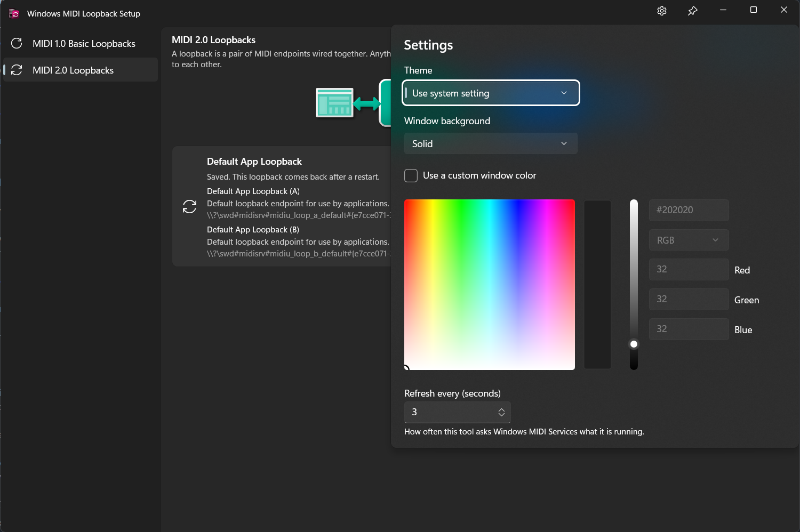The width and height of the screenshot is (800, 532).
Task: Click the application window diagram icon
Action: click(x=334, y=103)
